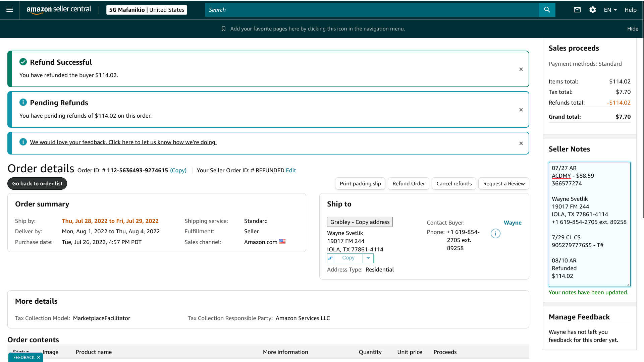The width and height of the screenshot is (644, 362).
Task: Click the MarketplaceFacilitator tax model value
Action: click(102, 318)
